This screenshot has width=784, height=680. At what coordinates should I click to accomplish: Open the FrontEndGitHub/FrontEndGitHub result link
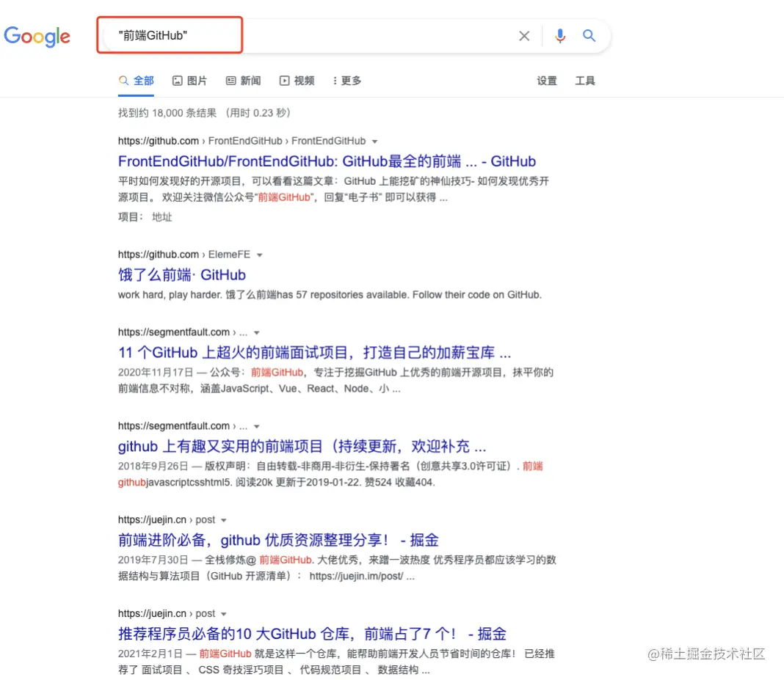pyautogui.click(x=327, y=161)
